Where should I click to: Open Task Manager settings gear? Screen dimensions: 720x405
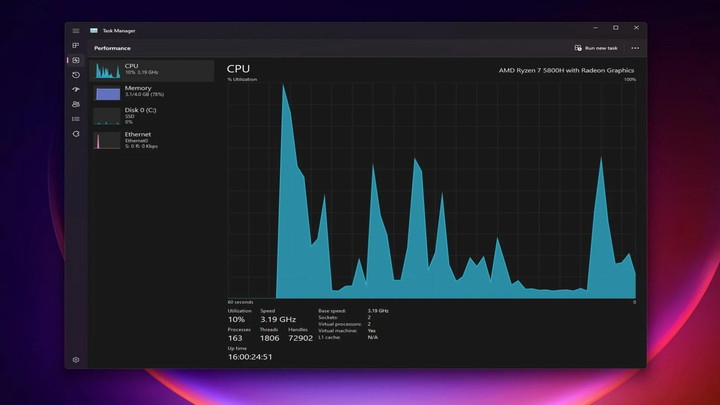[76, 359]
